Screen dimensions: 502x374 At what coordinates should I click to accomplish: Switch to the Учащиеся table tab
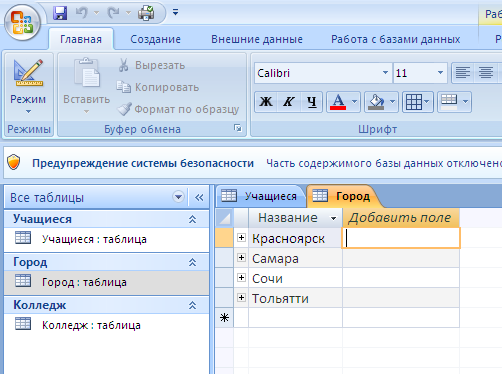coord(261,196)
